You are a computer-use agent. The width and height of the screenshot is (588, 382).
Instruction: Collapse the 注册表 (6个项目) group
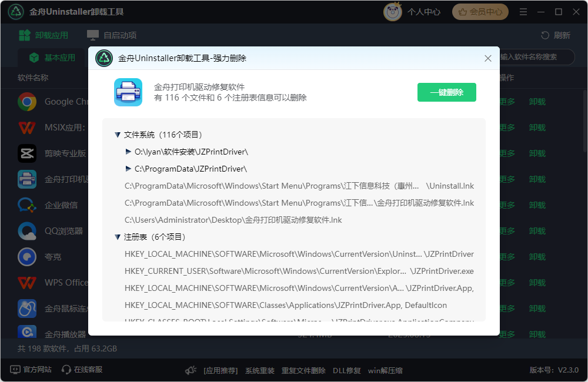(x=118, y=237)
